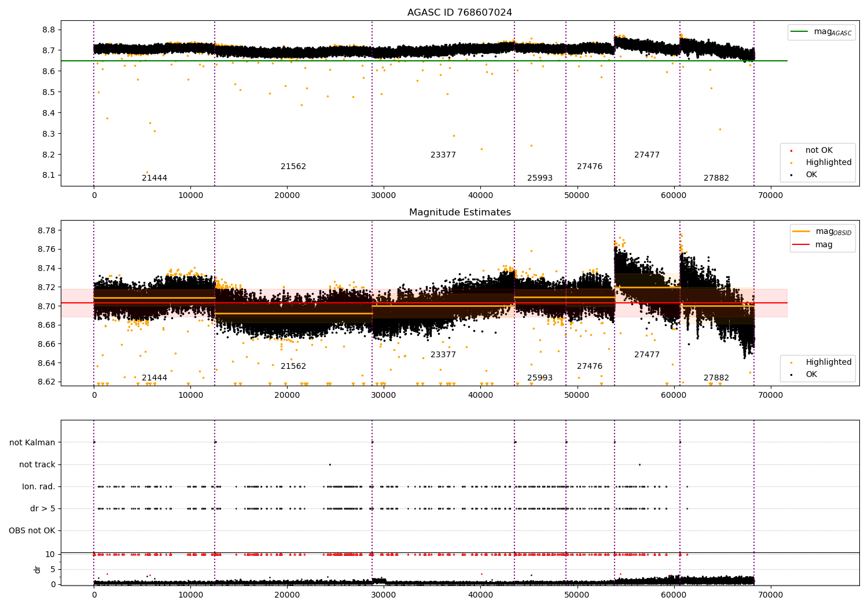Screen dimensions: 868x608
Task: Click the "OBS not OK" axis label
Action: [32, 531]
